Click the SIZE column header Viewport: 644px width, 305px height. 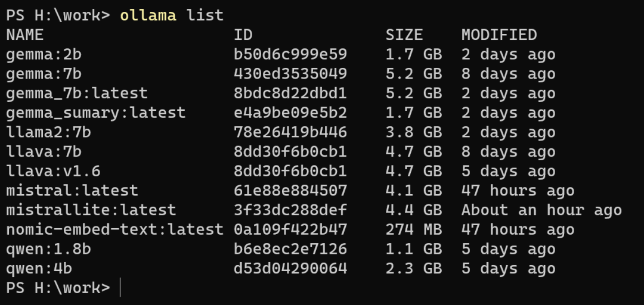click(404, 35)
